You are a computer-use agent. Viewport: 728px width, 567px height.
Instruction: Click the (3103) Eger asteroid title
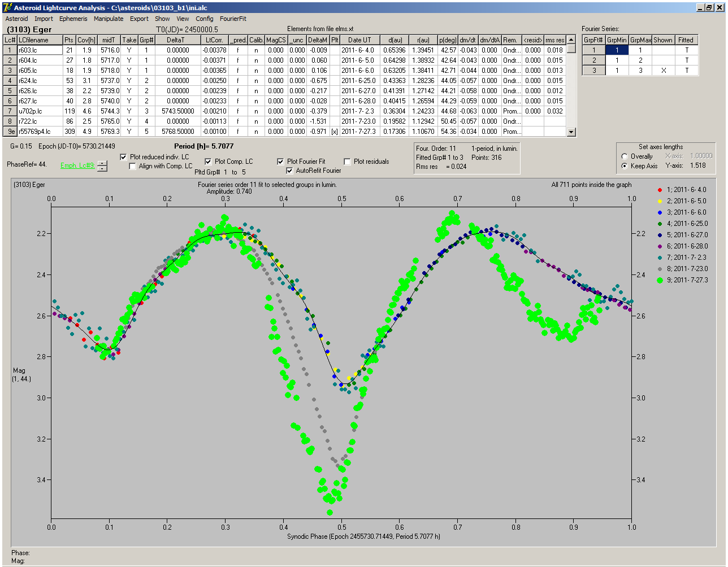[29, 29]
